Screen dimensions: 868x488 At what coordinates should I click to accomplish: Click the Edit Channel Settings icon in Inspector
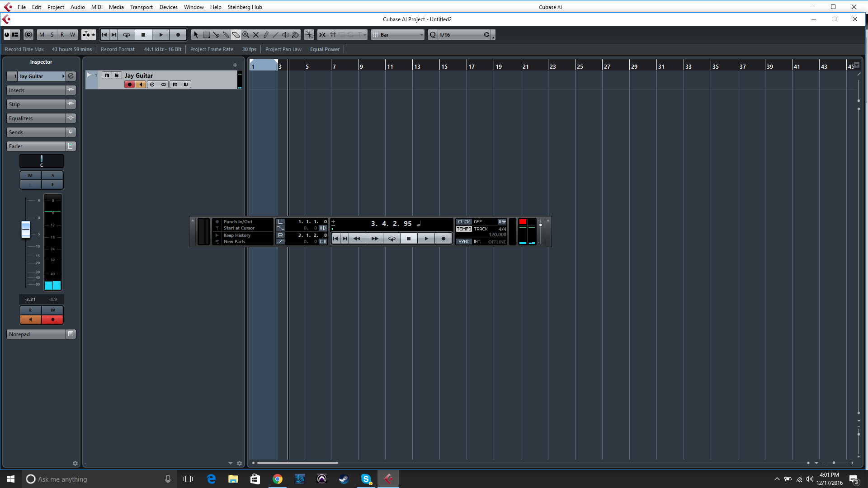pos(71,76)
